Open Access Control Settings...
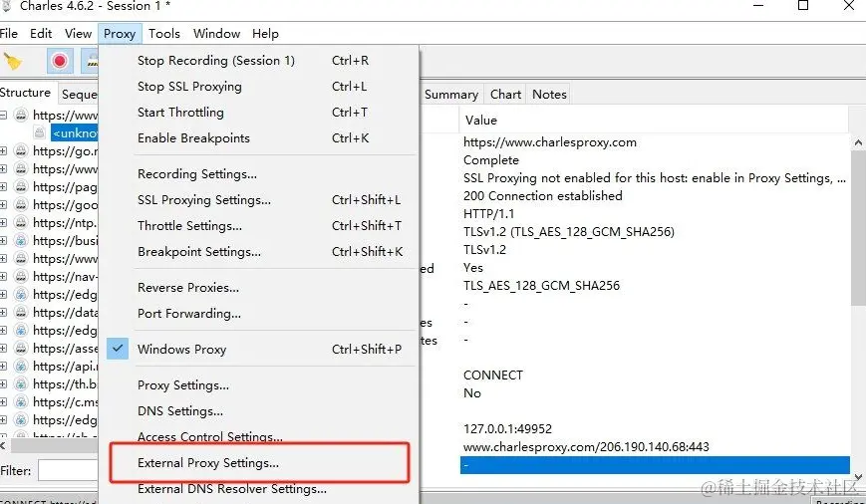The width and height of the screenshot is (866, 504). pyautogui.click(x=260, y=436)
